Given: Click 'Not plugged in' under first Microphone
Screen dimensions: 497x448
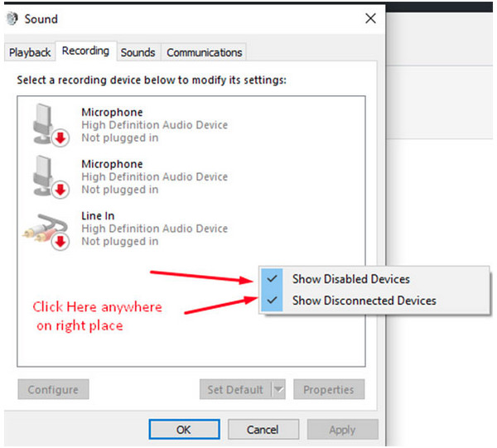Looking at the screenshot, I should coord(120,137).
